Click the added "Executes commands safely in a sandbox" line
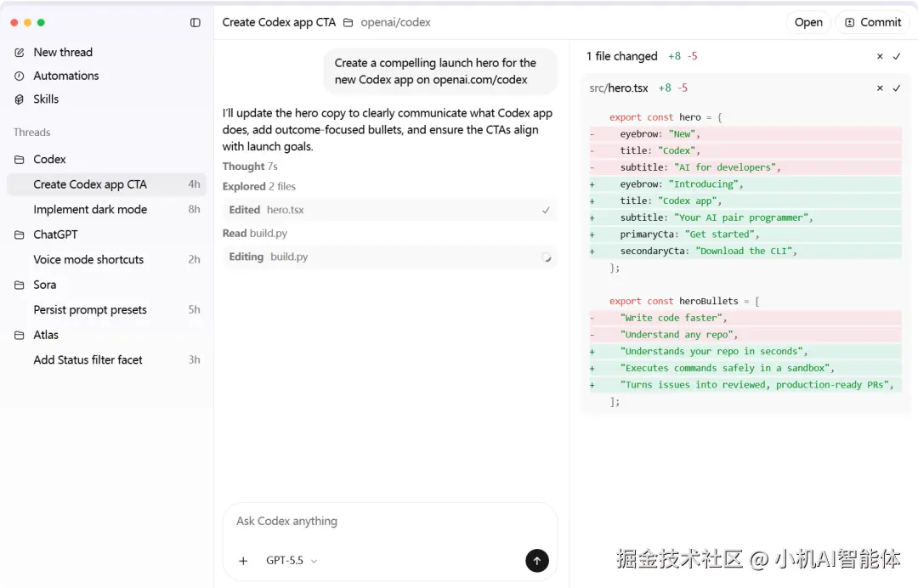The width and height of the screenshot is (918, 588). (x=745, y=368)
